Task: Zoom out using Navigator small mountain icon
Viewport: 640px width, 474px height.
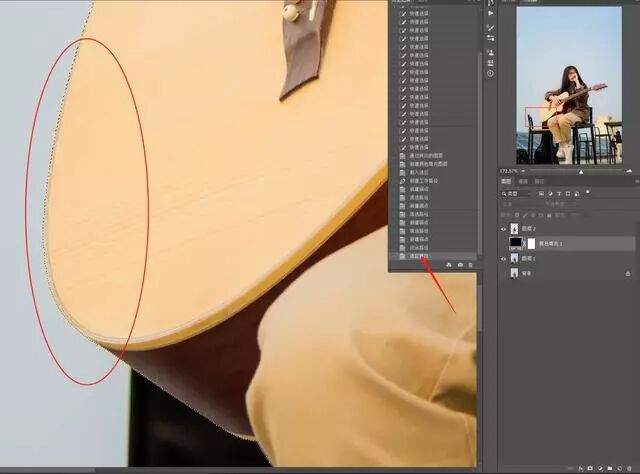Action: point(523,171)
